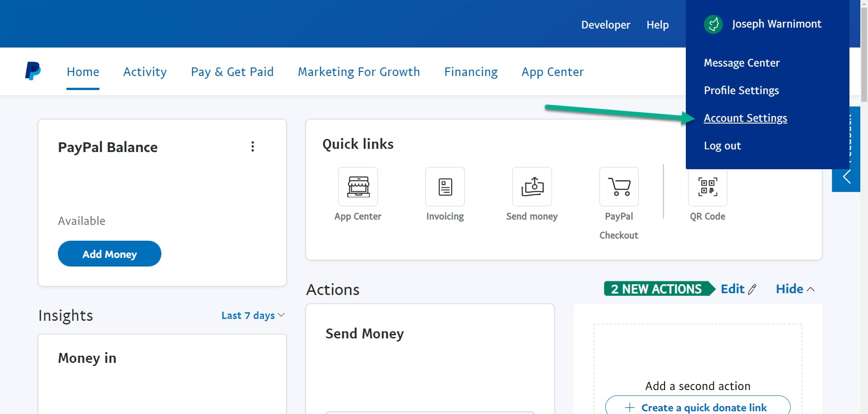Open the PayPal Checkout cart icon
The height and width of the screenshot is (414, 868).
point(618,187)
